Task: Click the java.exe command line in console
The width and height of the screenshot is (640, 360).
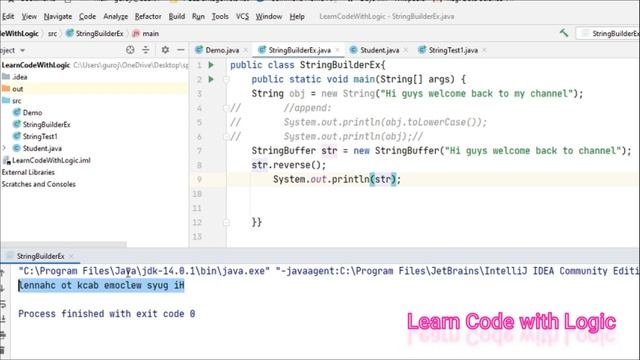Action: pos(329,271)
